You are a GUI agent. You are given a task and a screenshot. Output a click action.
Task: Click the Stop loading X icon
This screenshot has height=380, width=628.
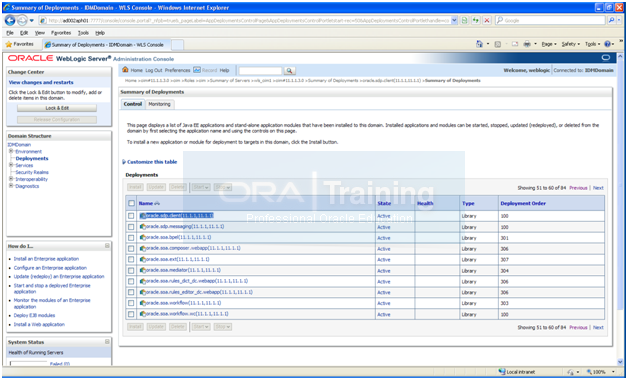pos(487,20)
